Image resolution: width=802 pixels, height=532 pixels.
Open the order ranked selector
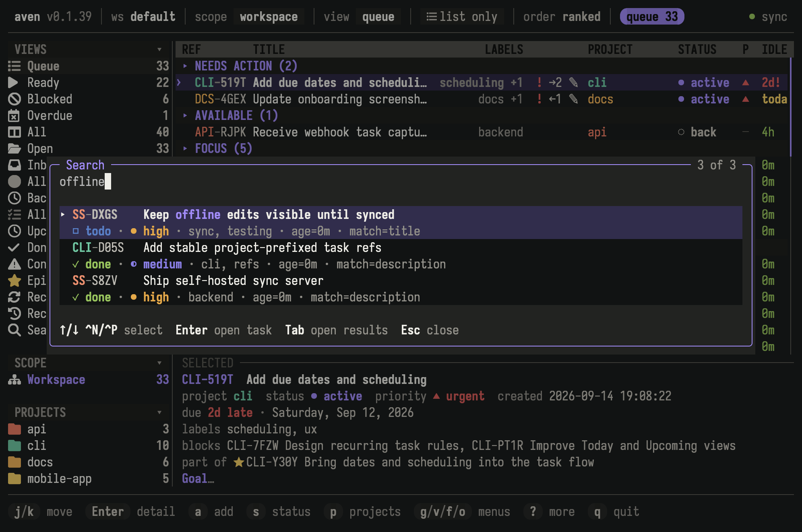[x=562, y=16]
